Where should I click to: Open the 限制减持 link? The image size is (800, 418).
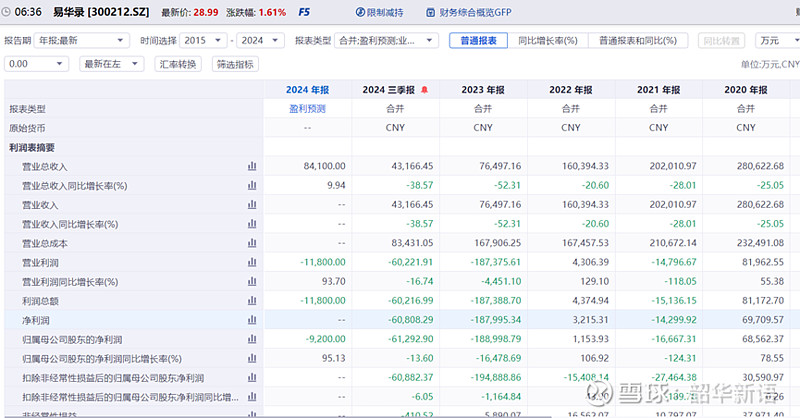point(385,12)
